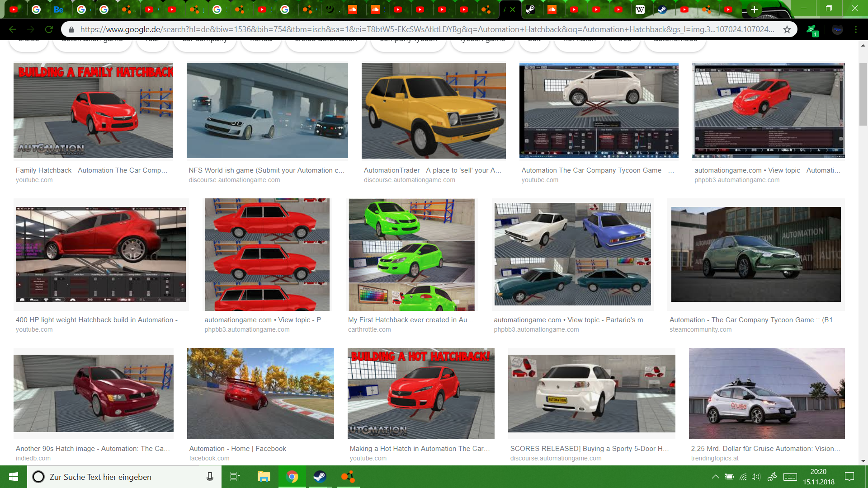Open the Chrome three-dot menu
Screen dimensions: 868x488
856,29
